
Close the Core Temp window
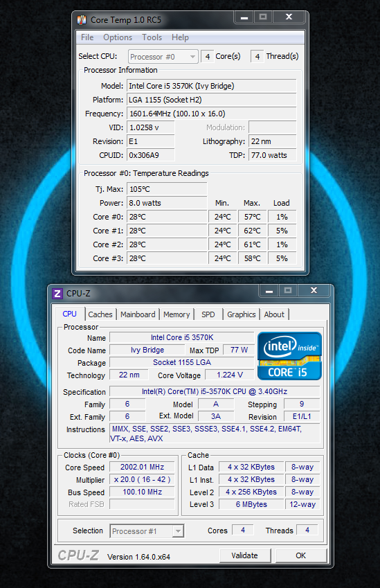289,17
